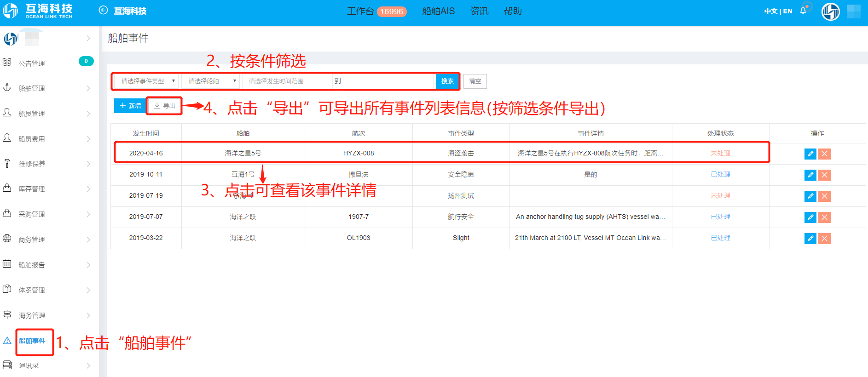Click event detail starting '21th March at 2100'

590,238
